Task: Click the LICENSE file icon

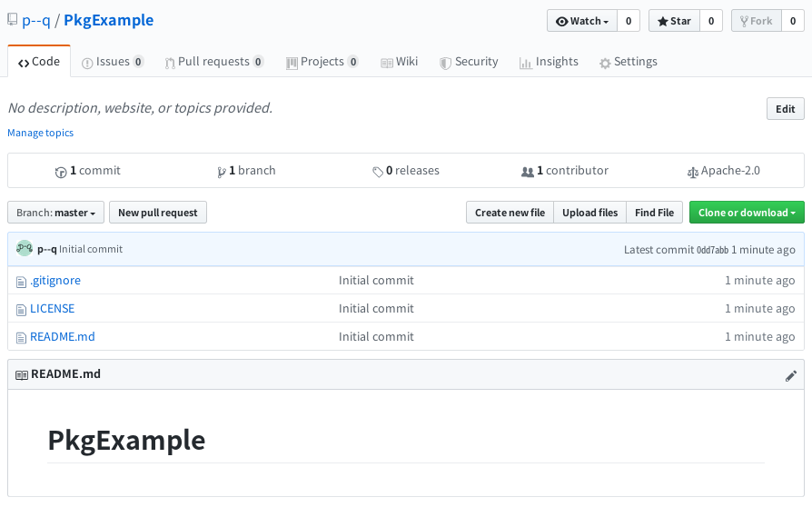Action: (21, 310)
